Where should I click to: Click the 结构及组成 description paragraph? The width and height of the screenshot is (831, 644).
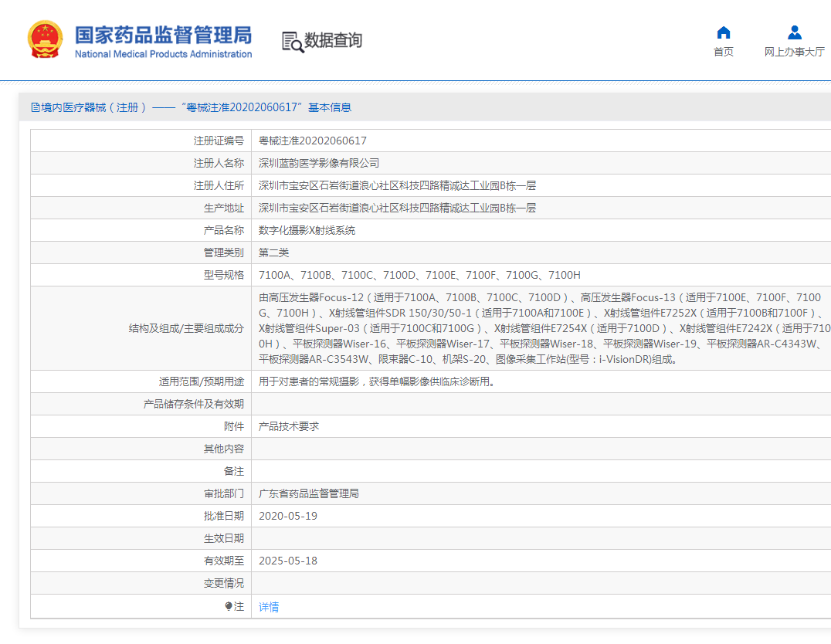544,329
